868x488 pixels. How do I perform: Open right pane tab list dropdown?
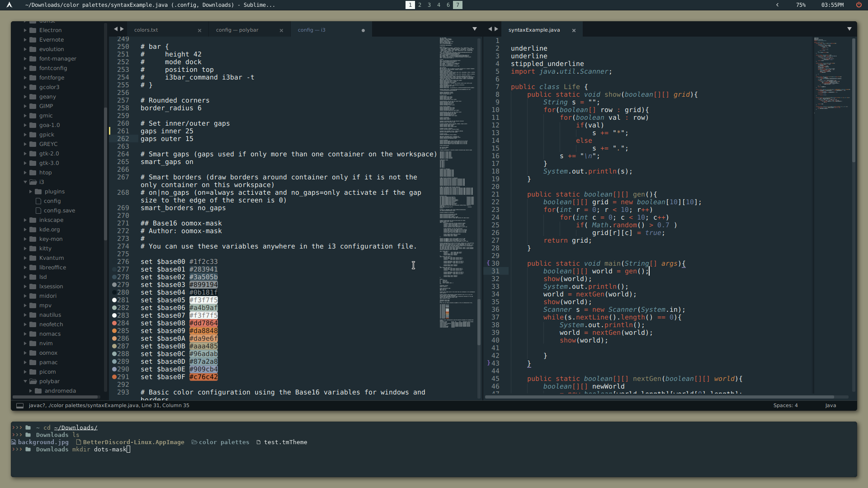(849, 29)
